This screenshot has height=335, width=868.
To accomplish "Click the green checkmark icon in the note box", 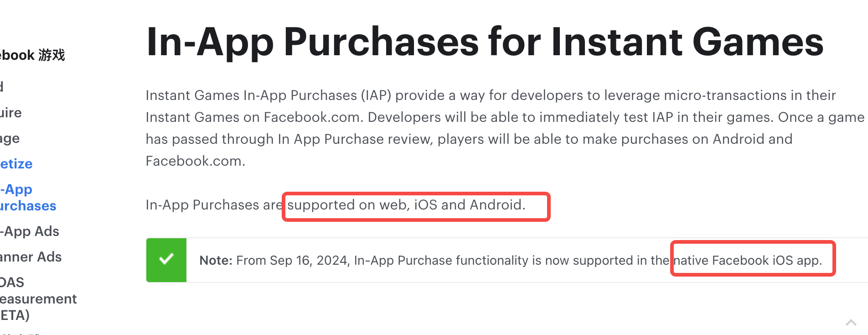I will tap(166, 259).
